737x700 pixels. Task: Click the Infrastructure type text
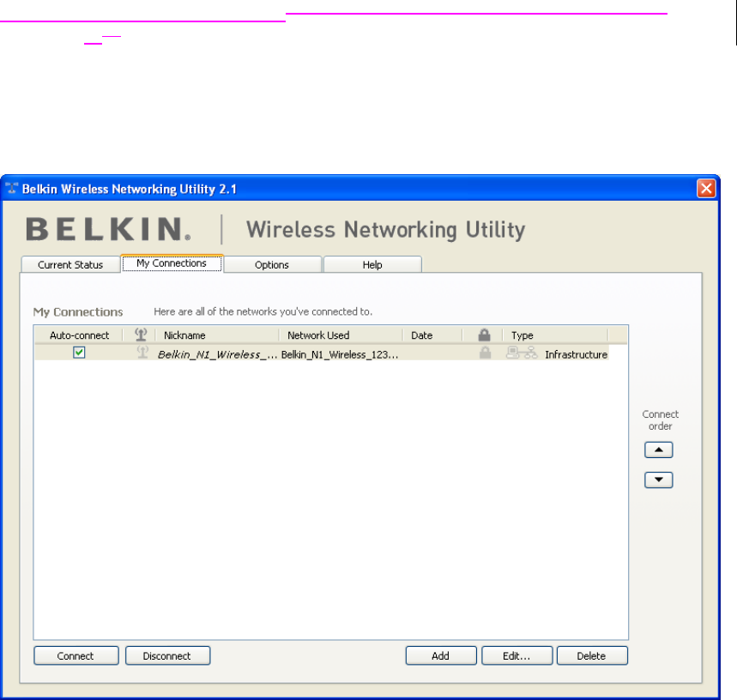coord(577,354)
